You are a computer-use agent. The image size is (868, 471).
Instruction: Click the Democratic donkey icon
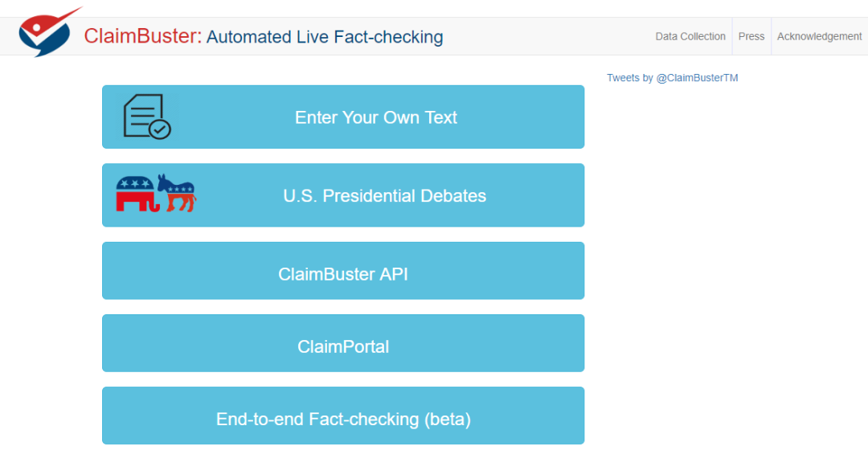[x=177, y=193]
